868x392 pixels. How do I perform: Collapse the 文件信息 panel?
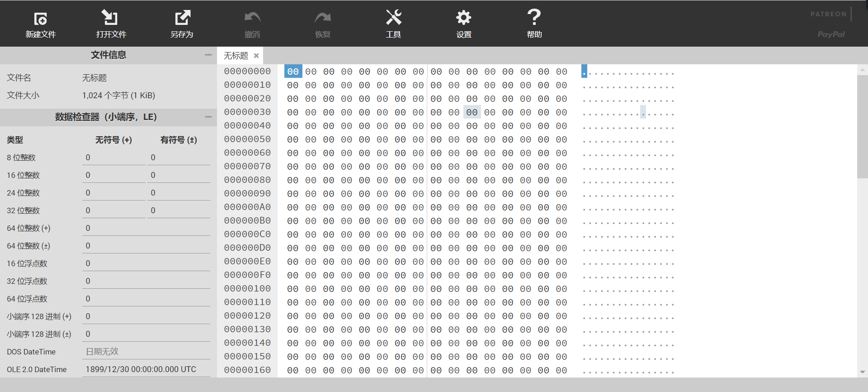pyautogui.click(x=208, y=55)
